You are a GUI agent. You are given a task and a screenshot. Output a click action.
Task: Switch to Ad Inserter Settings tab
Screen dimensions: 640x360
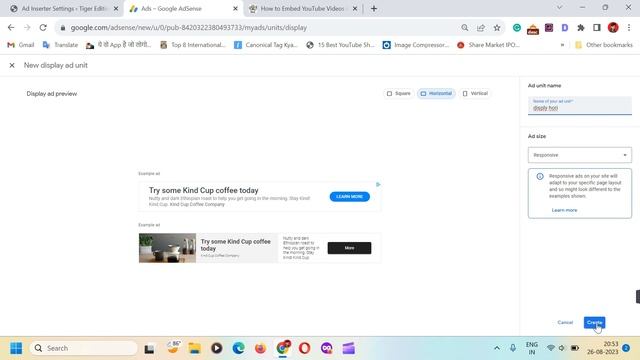(x=64, y=9)
